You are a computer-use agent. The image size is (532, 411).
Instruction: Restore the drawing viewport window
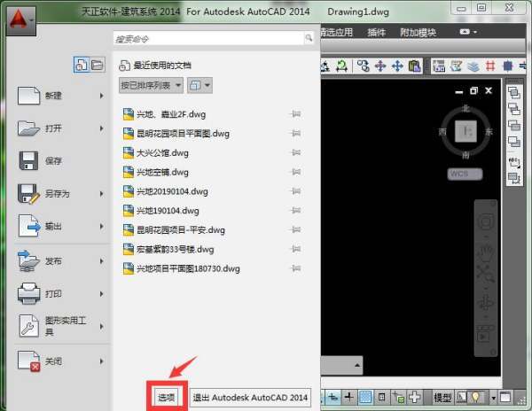coord(473,91)
